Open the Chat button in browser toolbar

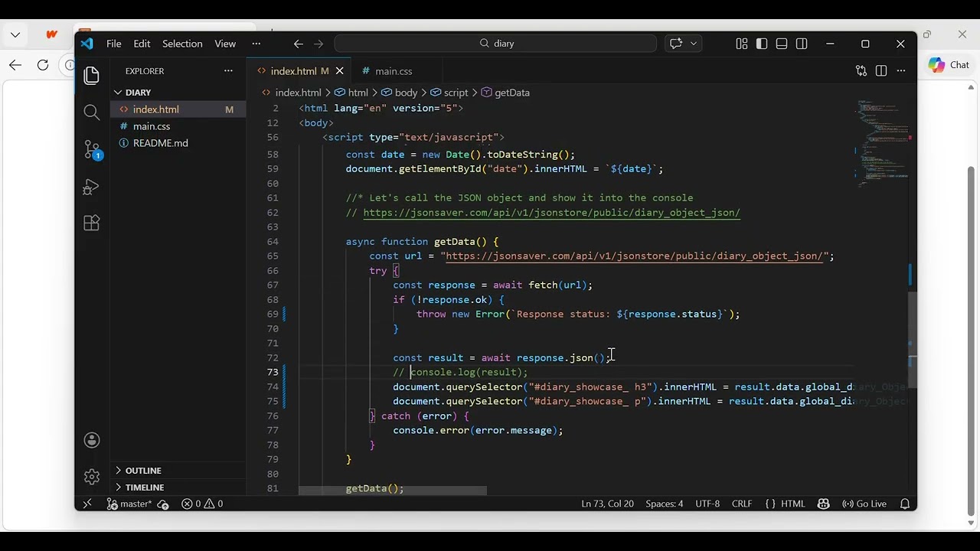click(x=949, y=65)
